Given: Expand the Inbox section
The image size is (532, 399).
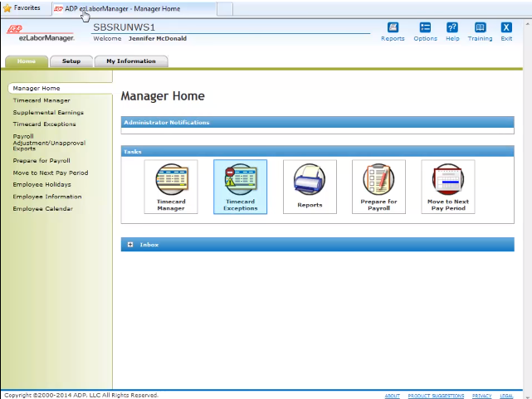Looking at the screenshot, I should tap(131, 245).
